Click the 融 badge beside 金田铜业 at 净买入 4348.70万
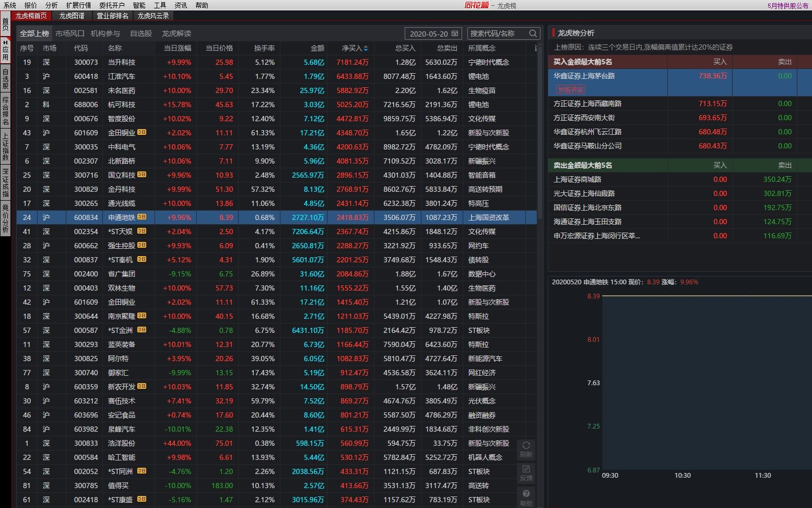Screen dimensions: 812x508 tap(142, 133)
